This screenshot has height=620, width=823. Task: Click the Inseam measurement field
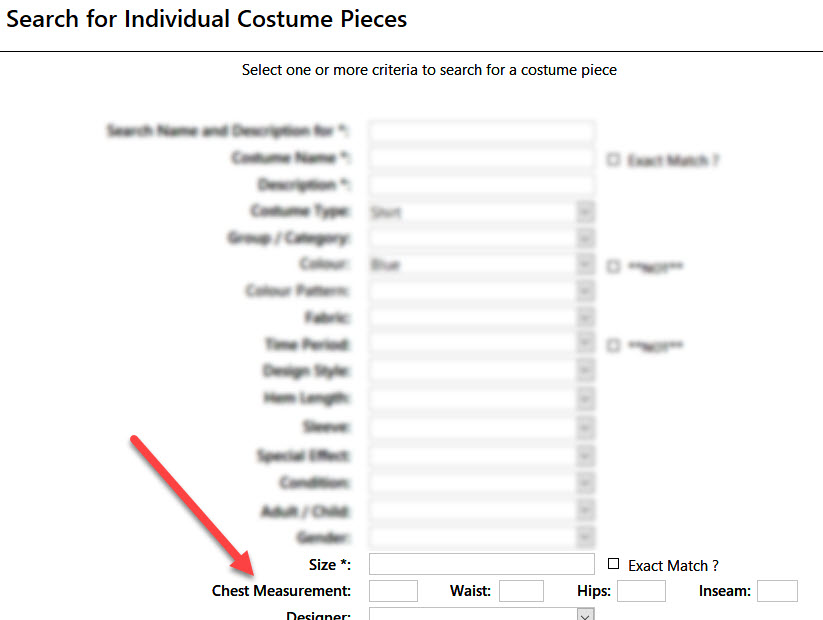[x=777, y=591]
